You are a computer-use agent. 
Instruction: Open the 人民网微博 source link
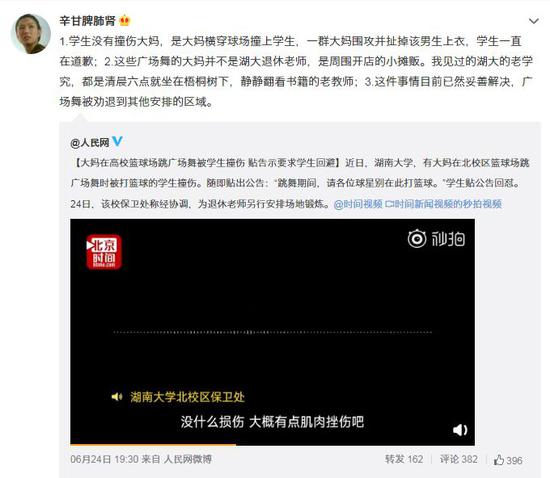pos(188,459)
